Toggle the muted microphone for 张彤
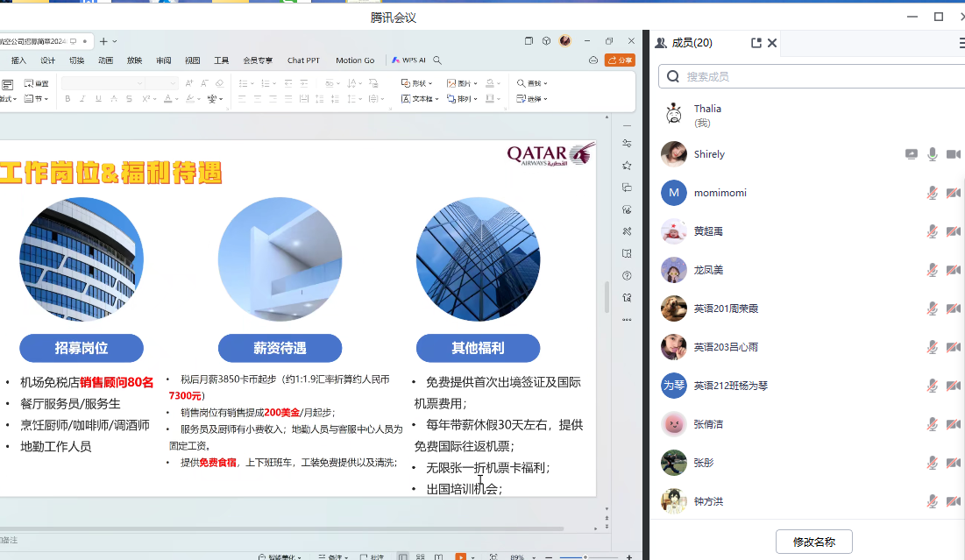Viewport: 965px width, 560px height. (x=933, y=463)
